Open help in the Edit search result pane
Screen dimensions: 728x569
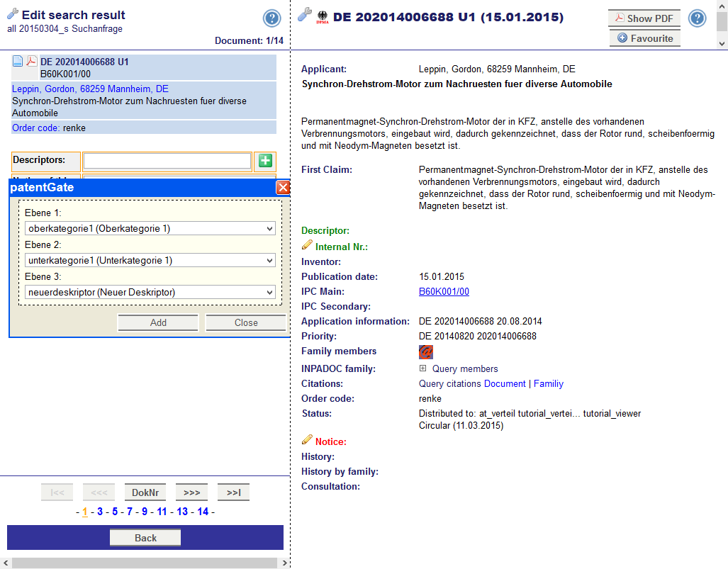[271, 18]
